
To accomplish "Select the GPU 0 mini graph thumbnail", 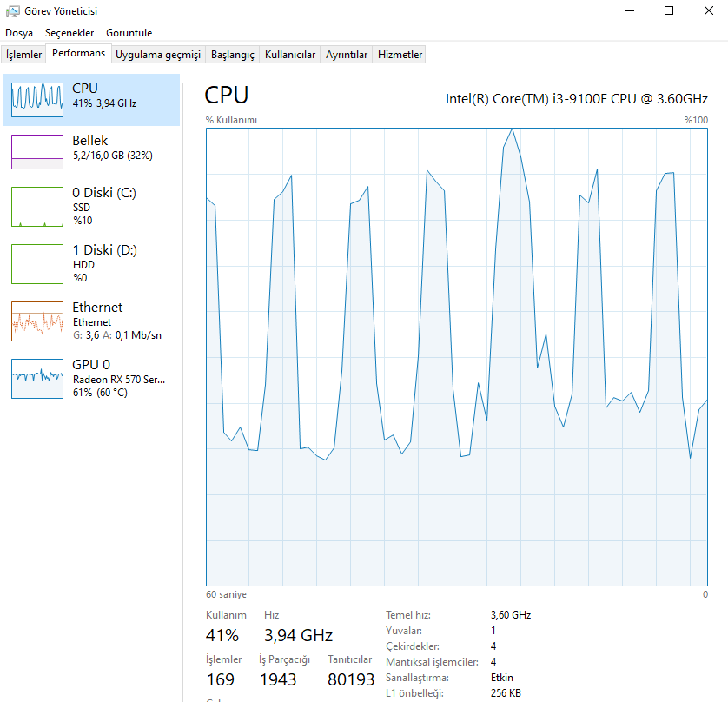I will coord(37,379).
